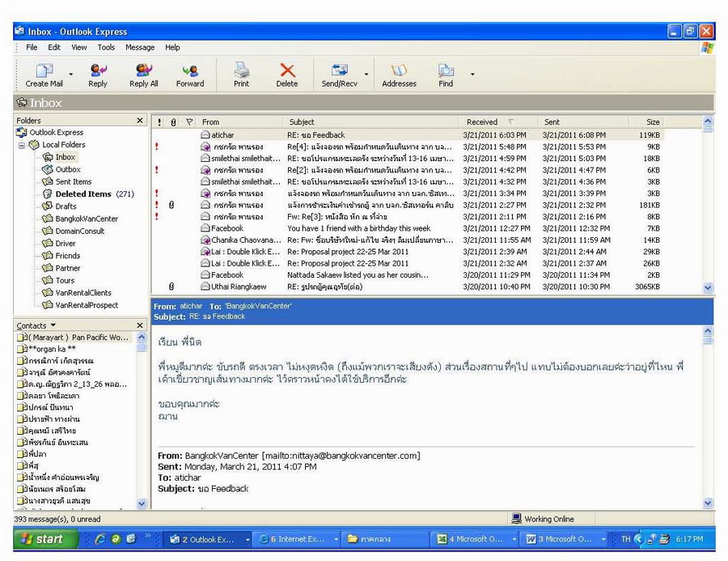Print the current message
The image size is (728, 561).
[241, 74]
